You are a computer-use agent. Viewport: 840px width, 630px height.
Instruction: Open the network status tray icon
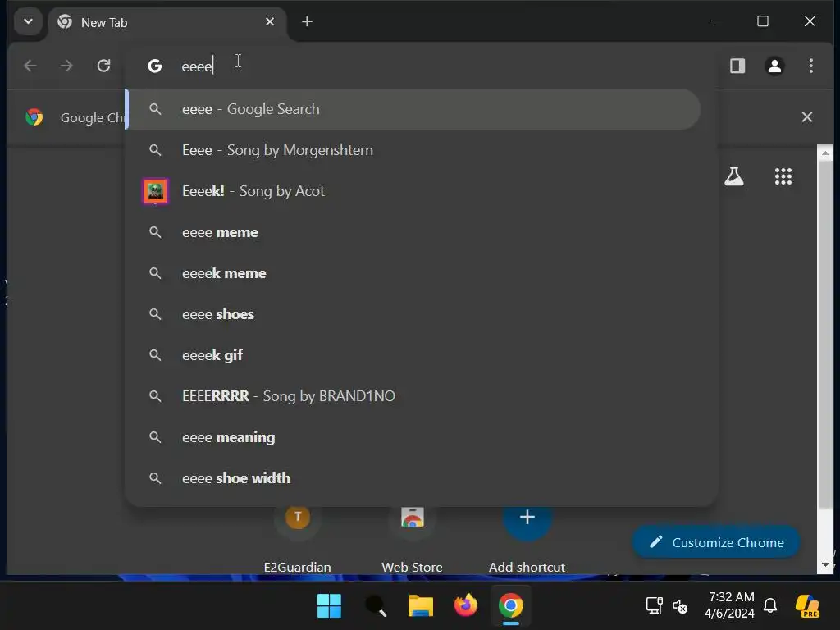[x=654, y=605]
